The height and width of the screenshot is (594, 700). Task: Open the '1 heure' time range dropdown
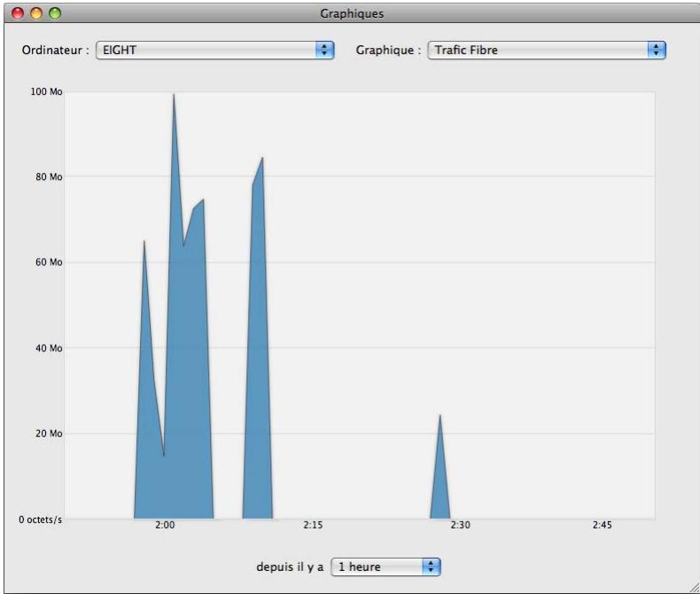[385, 567]
